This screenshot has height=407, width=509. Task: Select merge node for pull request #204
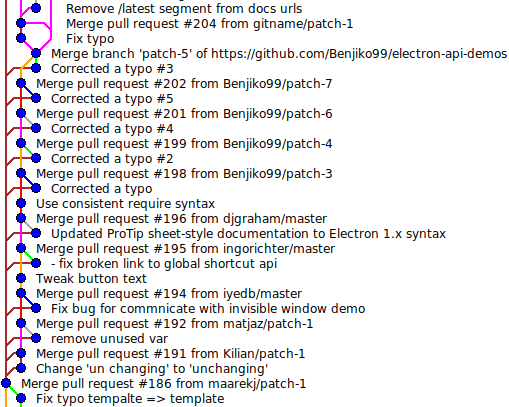pos(21,23)
